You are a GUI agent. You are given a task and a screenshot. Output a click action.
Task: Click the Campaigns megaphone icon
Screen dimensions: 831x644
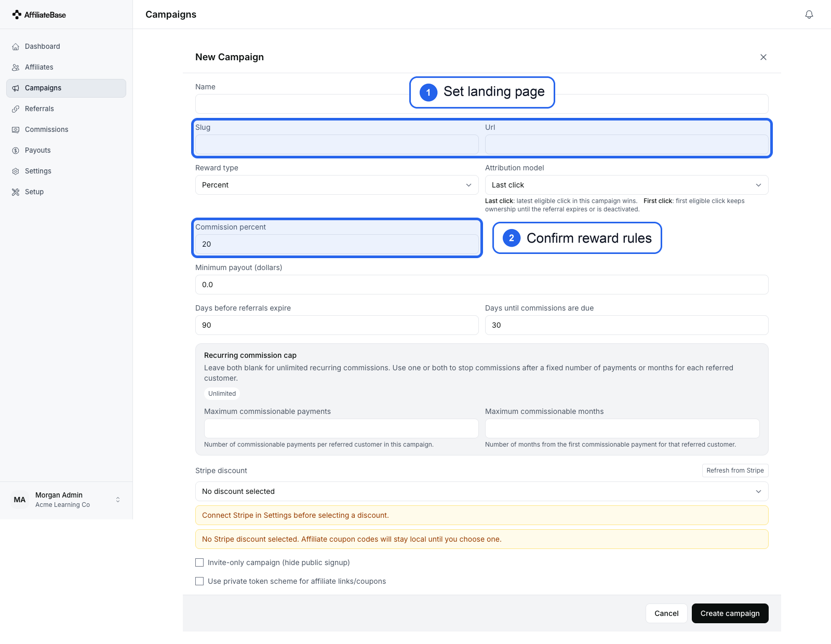(x=16, y=88)
